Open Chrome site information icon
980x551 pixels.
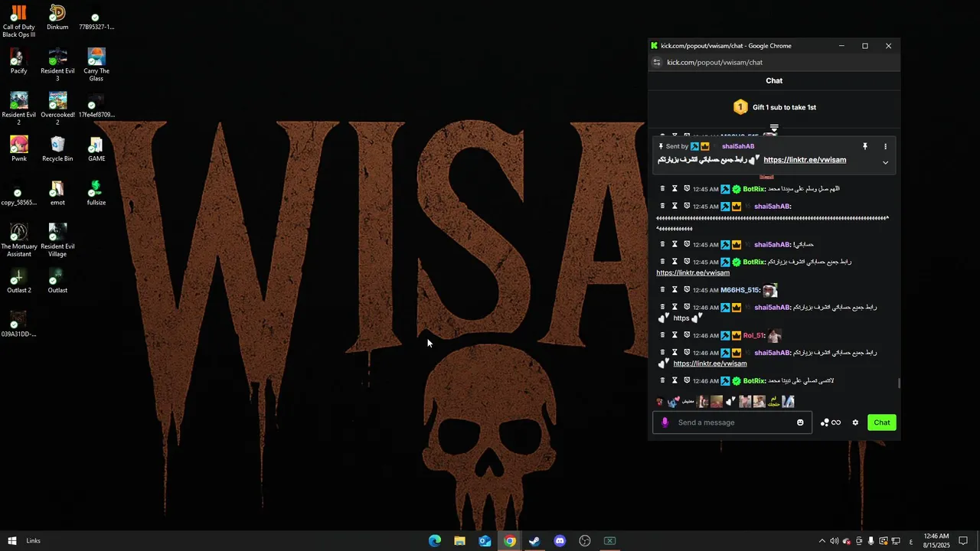tap(657, 63)
